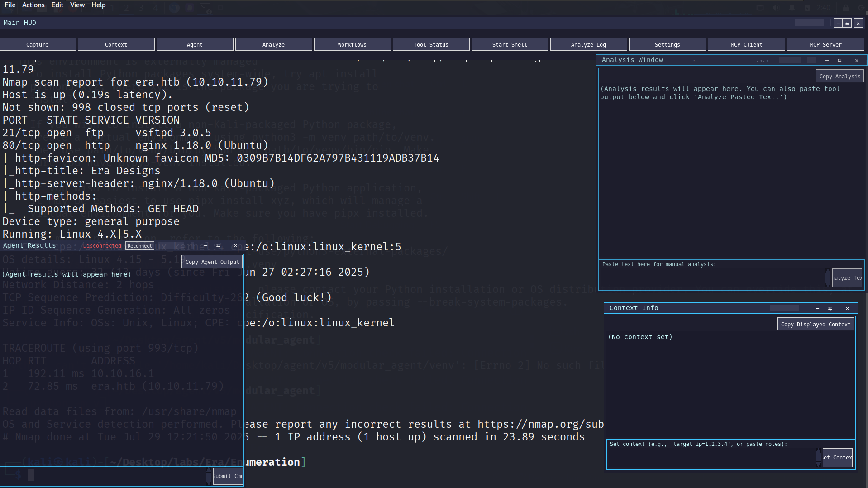Click Copy Displayed Context in Context Info
Image resolution: width=868 pixels, height=488 pixels.
816,324
